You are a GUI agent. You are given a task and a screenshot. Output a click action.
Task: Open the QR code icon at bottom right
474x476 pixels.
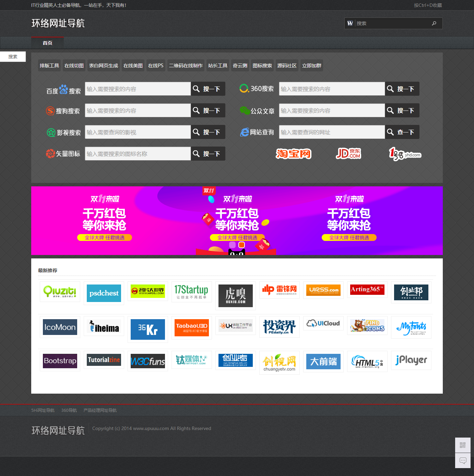(x=463, y=445)
